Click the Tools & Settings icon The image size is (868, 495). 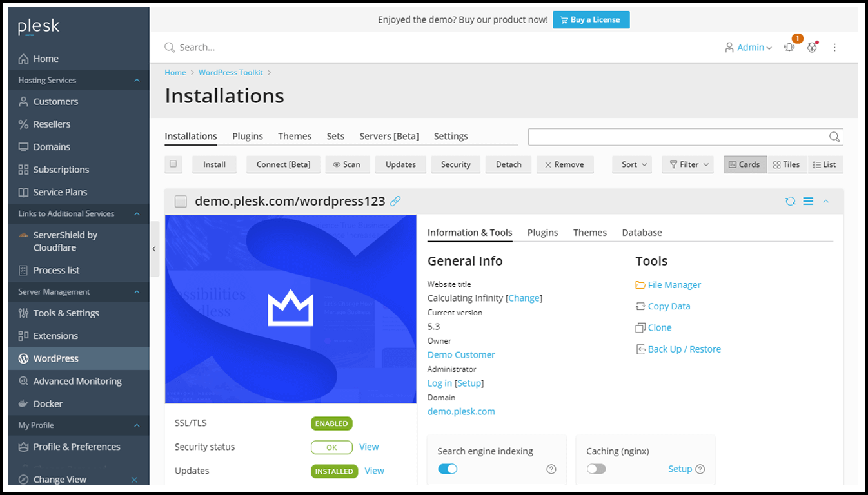coord(23,313)
